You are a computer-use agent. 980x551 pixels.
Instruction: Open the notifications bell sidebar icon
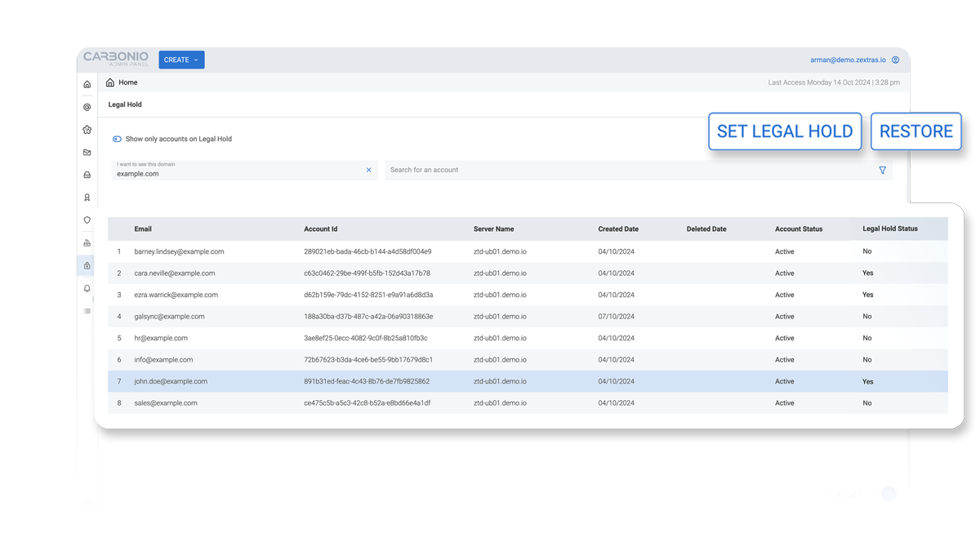pyautogui.click(x=87, y=288)
